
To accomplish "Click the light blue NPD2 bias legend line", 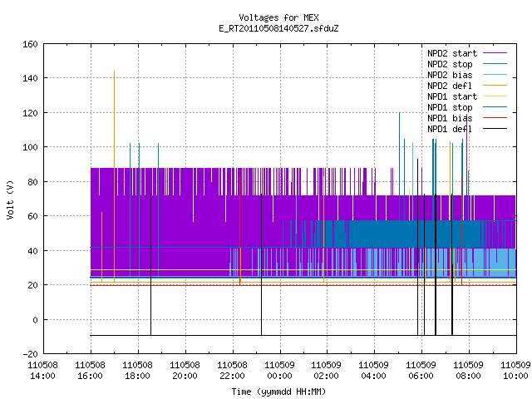I will (x=495, y=75).
